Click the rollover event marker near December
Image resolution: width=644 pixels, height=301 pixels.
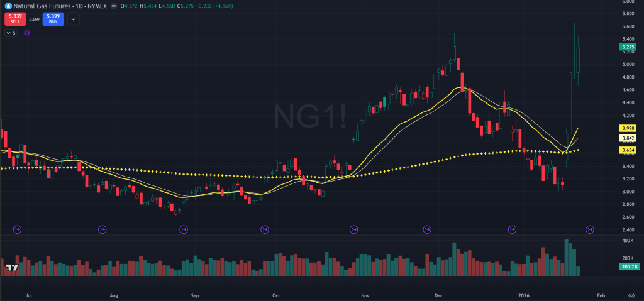(x=428, y=230)
